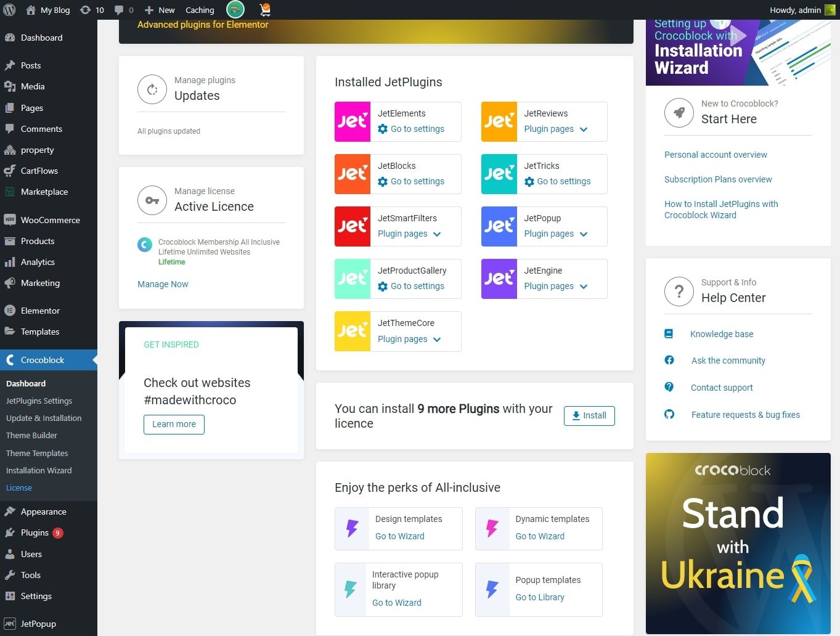840x636 pixels.
Task: Open Subscription Plans overview link
Action: tap(718, 179)
